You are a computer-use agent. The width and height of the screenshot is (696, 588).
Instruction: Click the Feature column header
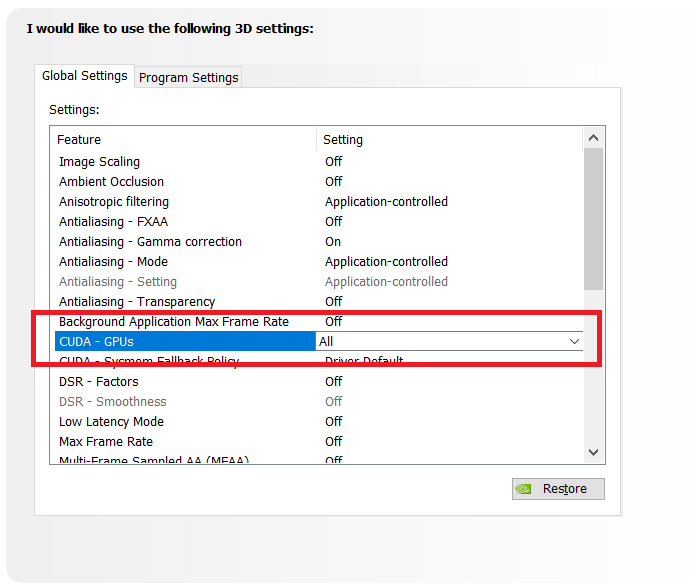tap(79, 140)
